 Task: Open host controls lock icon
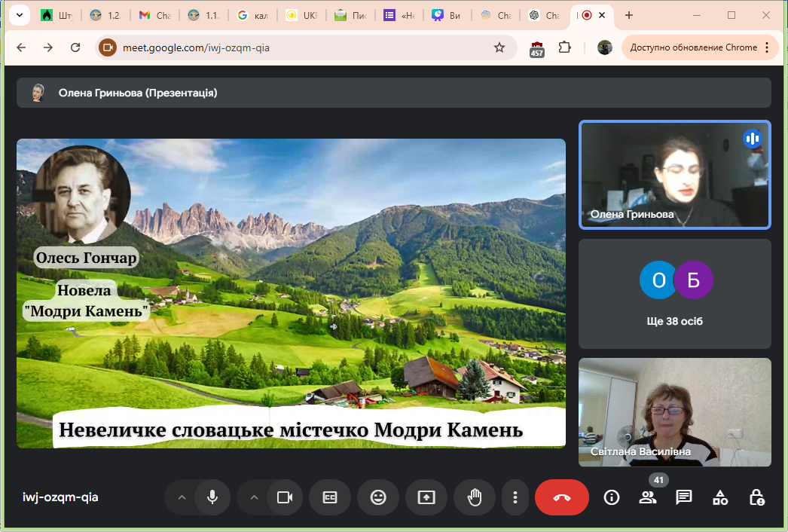pyautogui.click(x=756, y=497)
